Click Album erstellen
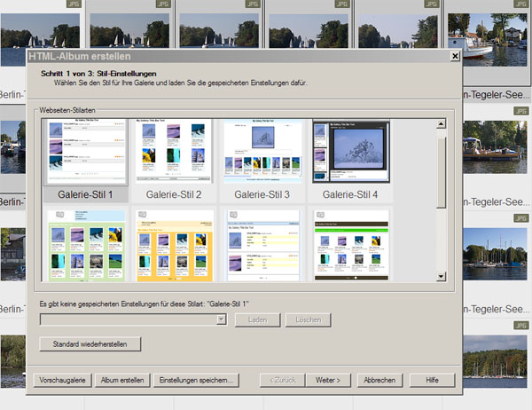 pyautogui.click(x=122, y=380)
